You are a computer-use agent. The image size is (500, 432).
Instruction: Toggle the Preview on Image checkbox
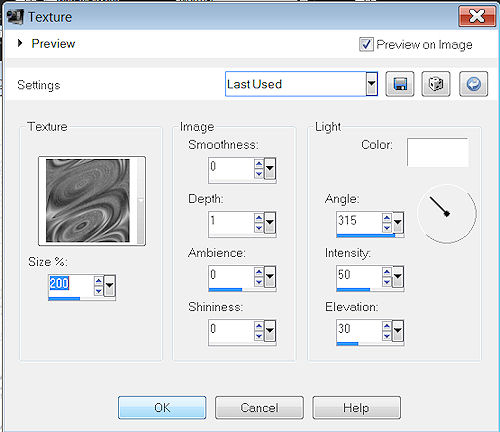coord(366,44)
